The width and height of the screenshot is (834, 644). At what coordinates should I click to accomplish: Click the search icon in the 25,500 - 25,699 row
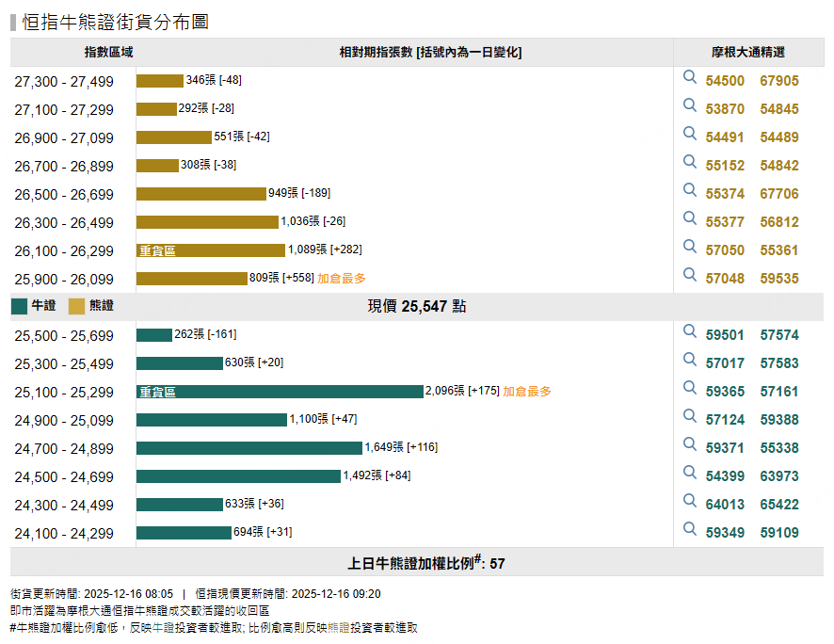(690, 331)
